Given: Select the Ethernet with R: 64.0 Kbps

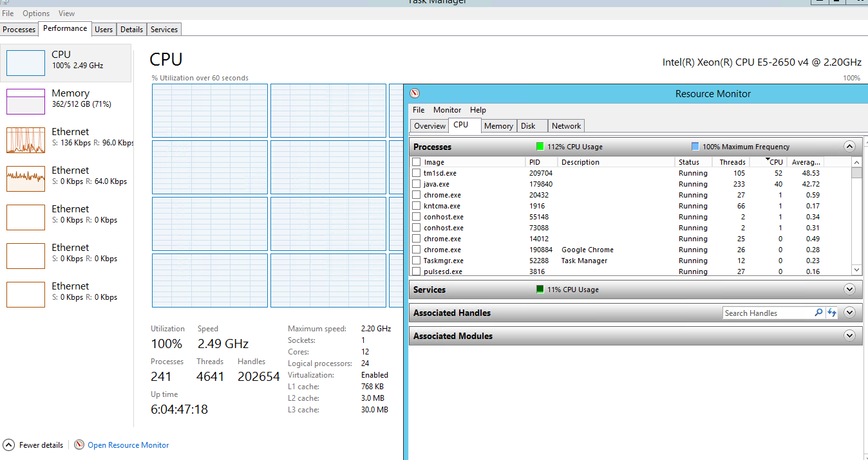Looking at the screenshot, I should 68,179.
